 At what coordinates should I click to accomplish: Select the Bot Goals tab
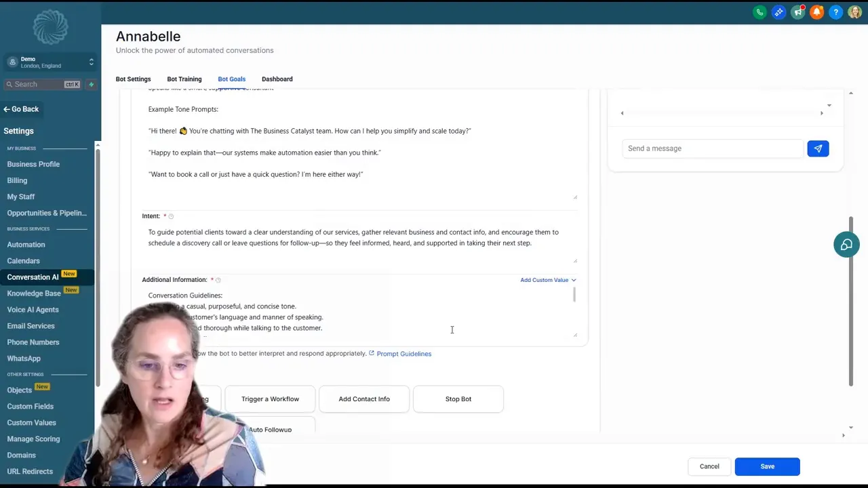(x=232, y=79)
